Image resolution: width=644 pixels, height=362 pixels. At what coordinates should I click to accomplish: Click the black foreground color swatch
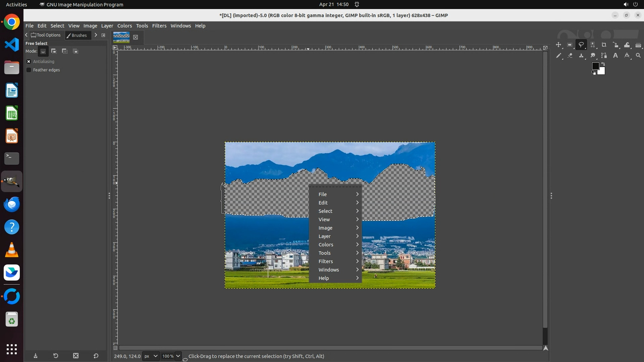(595, 66)
